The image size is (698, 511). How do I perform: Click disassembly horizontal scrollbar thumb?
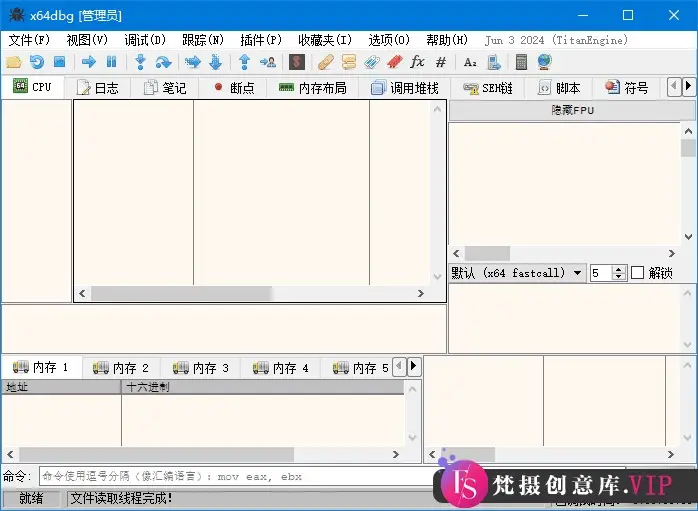click(182, 293)
